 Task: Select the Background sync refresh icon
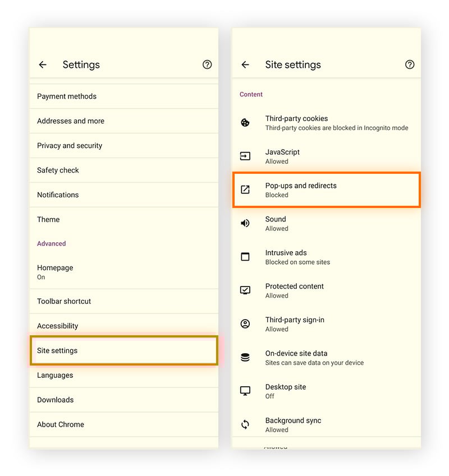[245, 424]
